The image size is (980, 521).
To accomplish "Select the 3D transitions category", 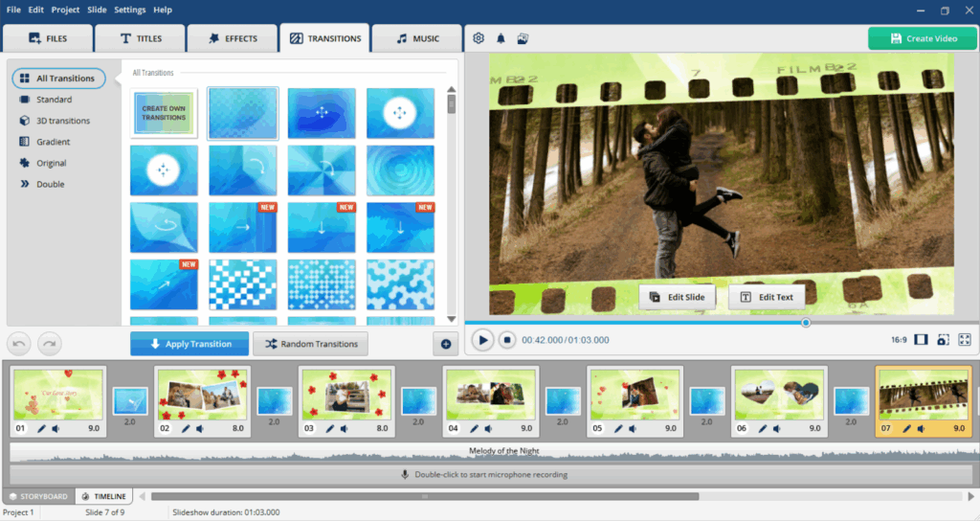I will tap(62, 121).
